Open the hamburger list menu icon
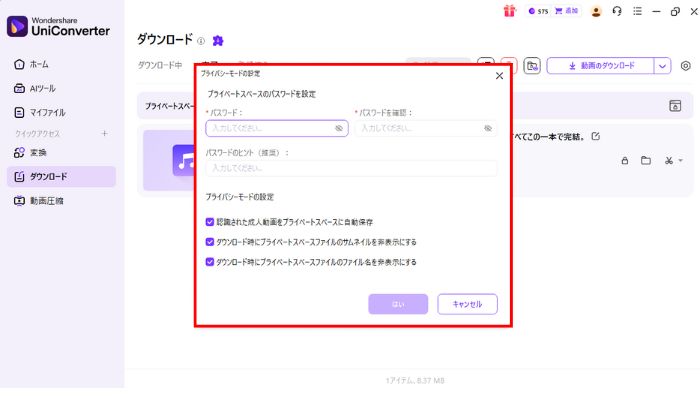 [637, 11]
